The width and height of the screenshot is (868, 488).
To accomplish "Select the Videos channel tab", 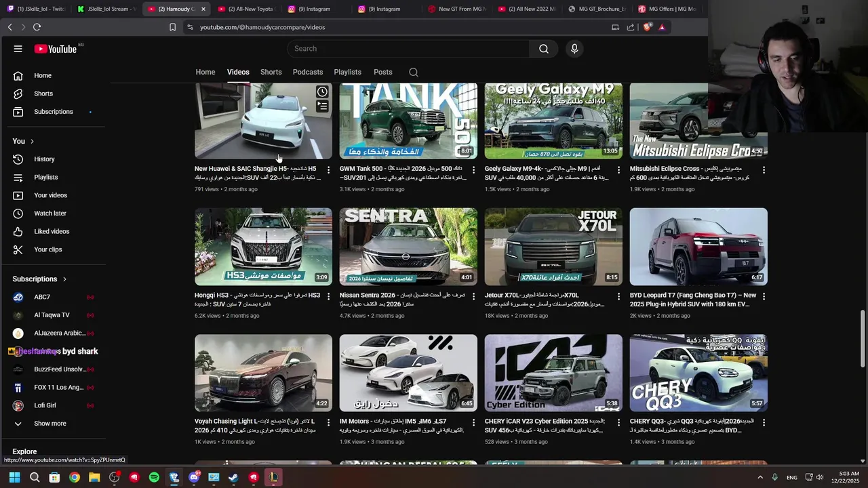I will [x=238, y=72].
